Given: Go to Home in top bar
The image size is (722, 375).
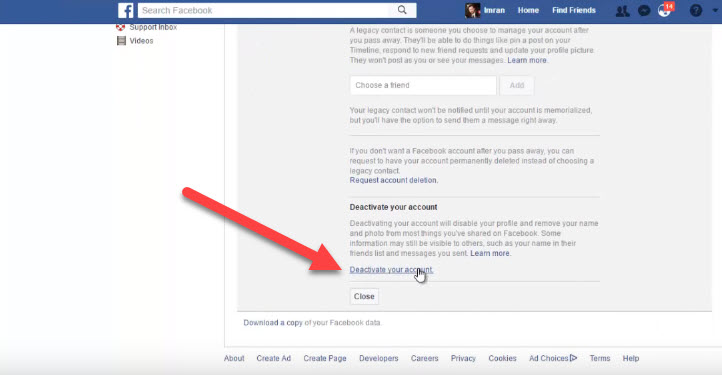Looking at the screenshot, I should (x=528, y=10).
